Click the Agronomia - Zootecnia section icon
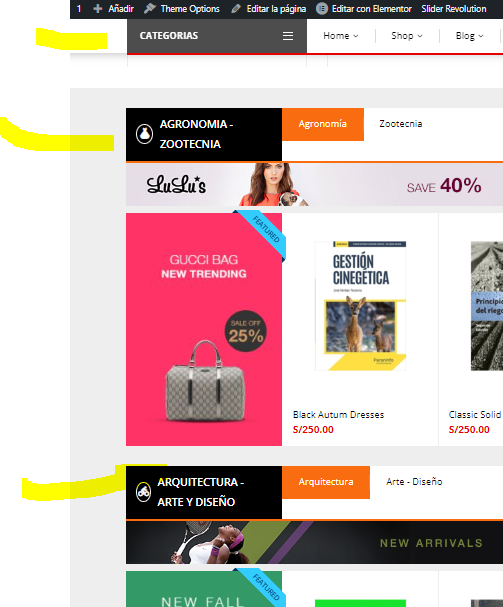The width and height of the screenshot is (503, 607). tap(144, 134)
